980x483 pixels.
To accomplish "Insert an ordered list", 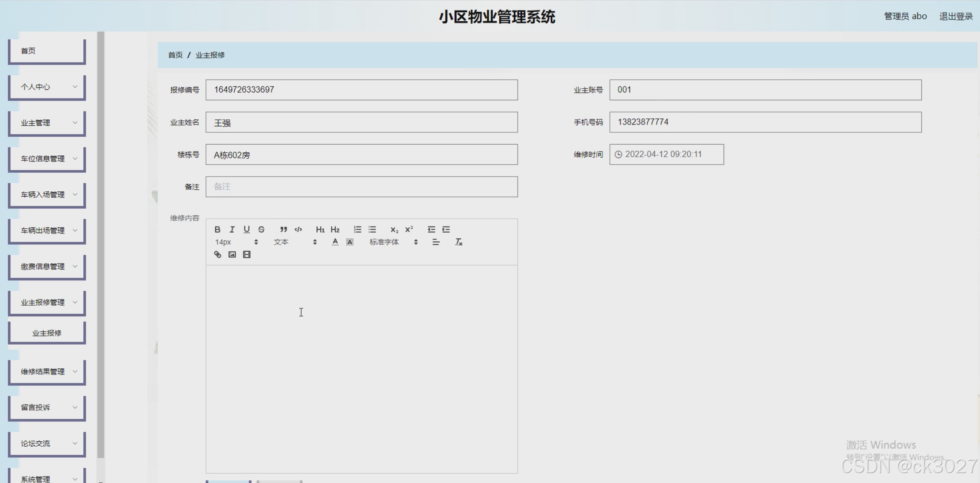I will tap(357, 230).
